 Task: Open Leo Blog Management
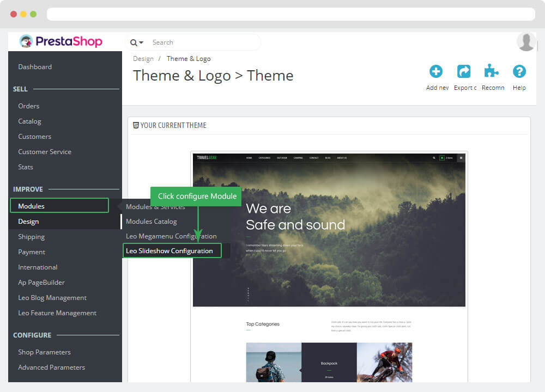[52, 298]
